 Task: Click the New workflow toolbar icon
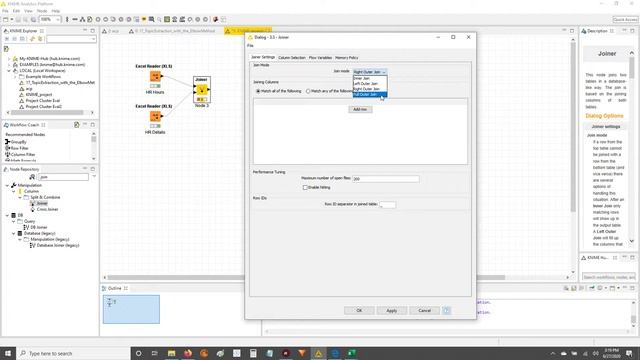[6, 19]
